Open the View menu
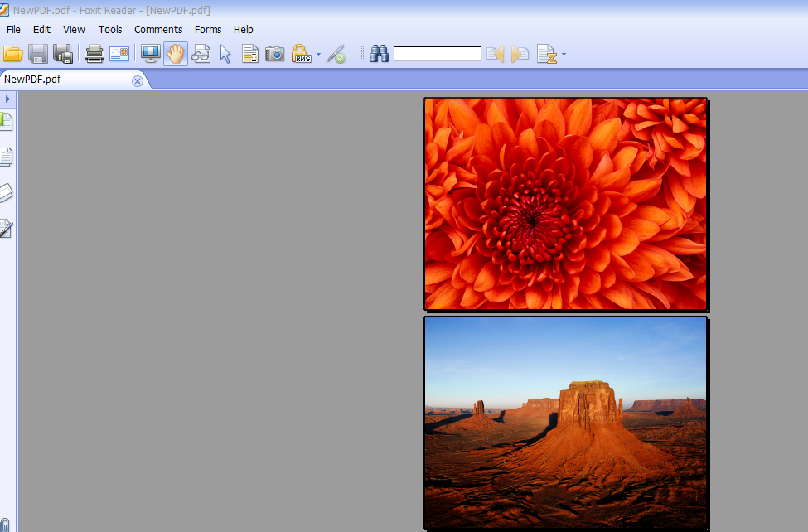The height and width of the screenshot is (532, 808). pyautogui.click(x=75, y=29)
